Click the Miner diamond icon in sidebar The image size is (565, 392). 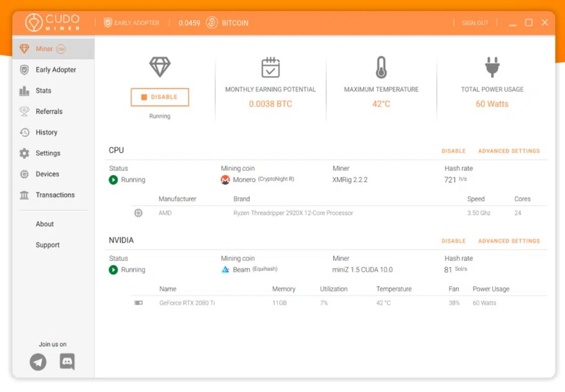pos(24,49)
